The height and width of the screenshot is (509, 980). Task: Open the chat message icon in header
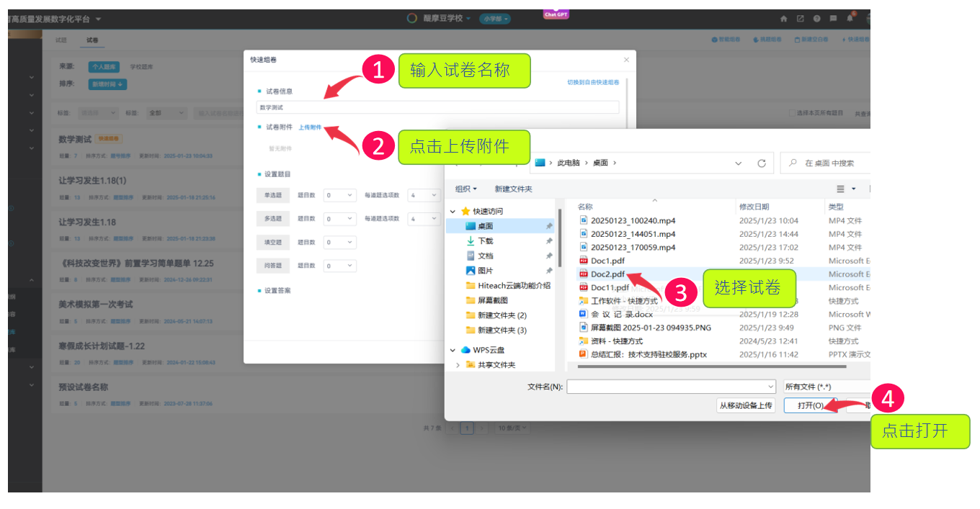[x=834, y=19]
